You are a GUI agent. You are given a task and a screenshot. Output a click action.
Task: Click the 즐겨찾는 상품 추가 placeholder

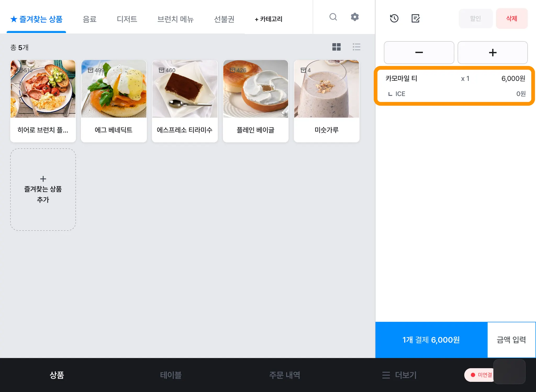pos(43,189)
